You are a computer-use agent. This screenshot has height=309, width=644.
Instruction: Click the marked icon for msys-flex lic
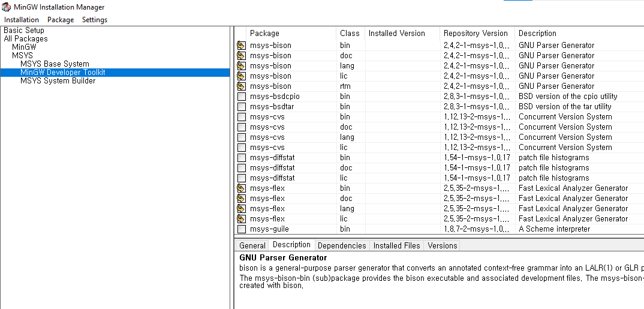(x=242, y=219)
